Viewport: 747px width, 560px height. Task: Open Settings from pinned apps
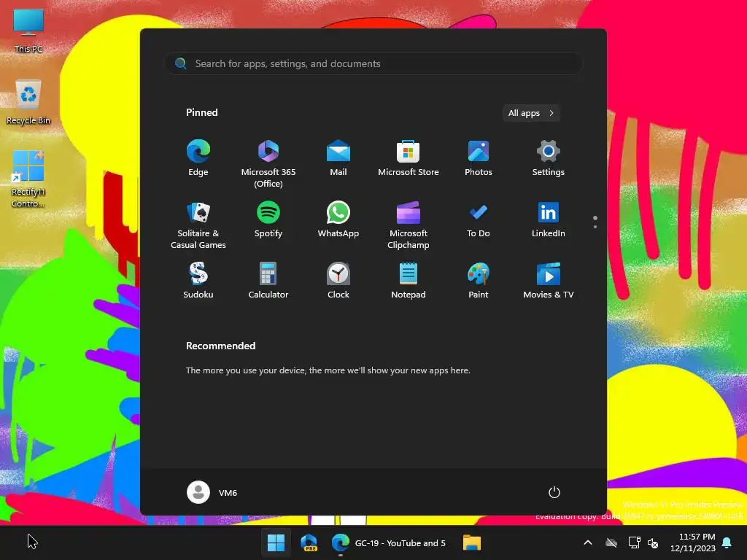(x=549, y=158)
